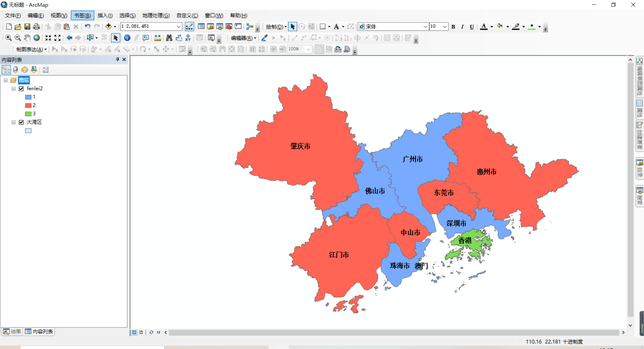
Task: Click the Go To XY tool
Action: 188,38
